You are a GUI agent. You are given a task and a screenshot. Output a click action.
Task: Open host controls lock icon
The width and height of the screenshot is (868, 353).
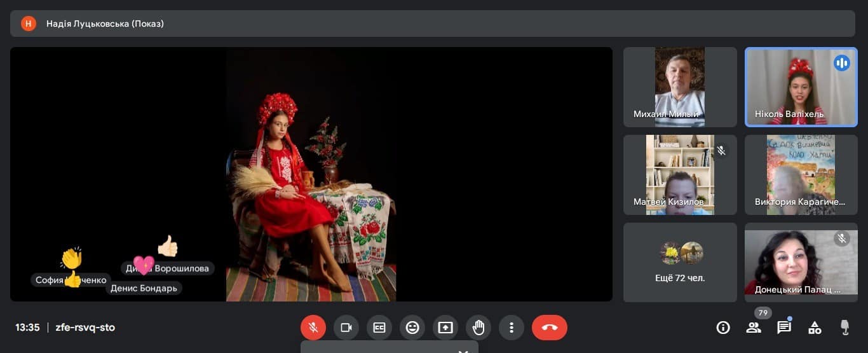pyautogui.click(x=845, y=328)
